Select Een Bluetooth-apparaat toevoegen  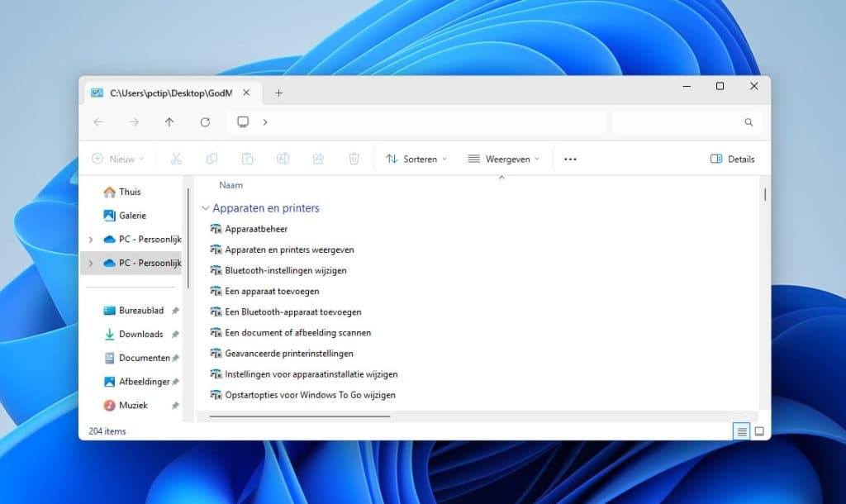(x=293, y=312)
